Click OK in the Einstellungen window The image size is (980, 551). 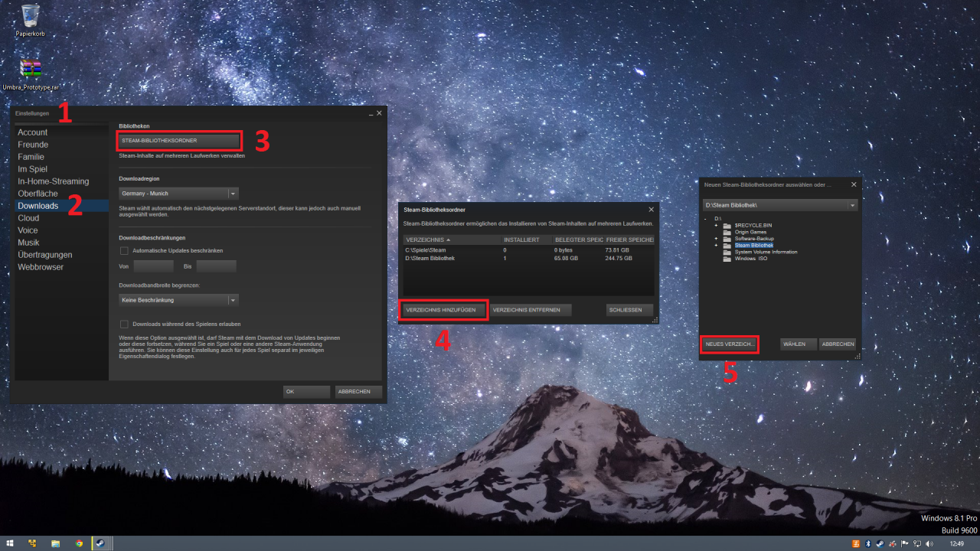pyautogui.click(x=306, y=391)
